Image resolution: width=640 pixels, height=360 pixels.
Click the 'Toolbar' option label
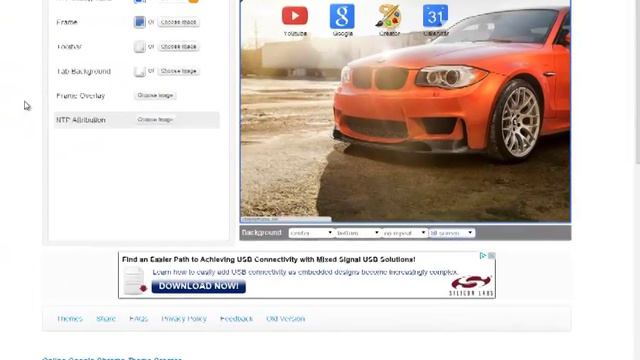[x=69, y=47]
